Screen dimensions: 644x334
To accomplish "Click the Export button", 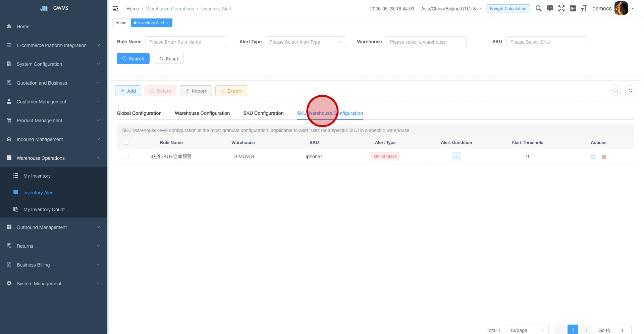I will 231,91.
